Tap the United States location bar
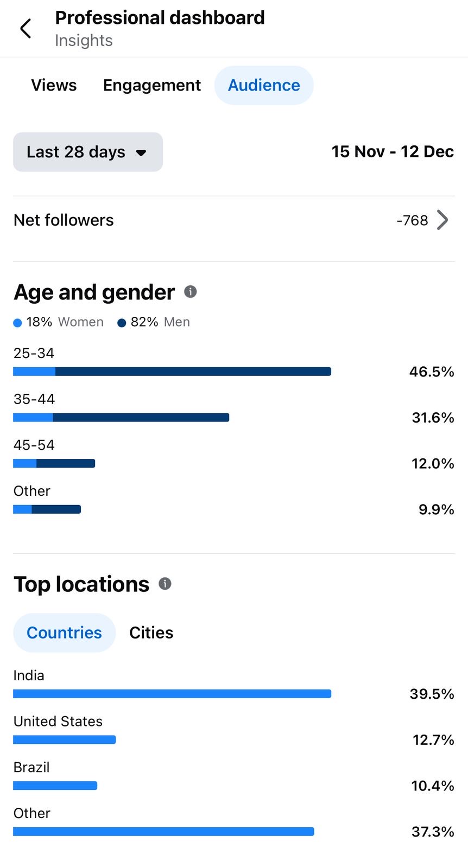The image size is (468, 868). pos(64,739)
